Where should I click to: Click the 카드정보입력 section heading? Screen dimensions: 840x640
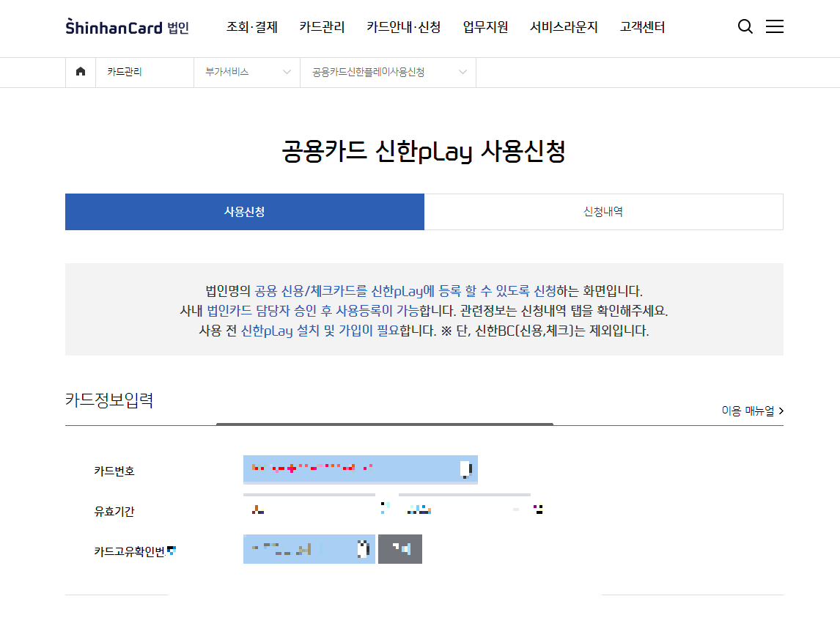(109, 400)
